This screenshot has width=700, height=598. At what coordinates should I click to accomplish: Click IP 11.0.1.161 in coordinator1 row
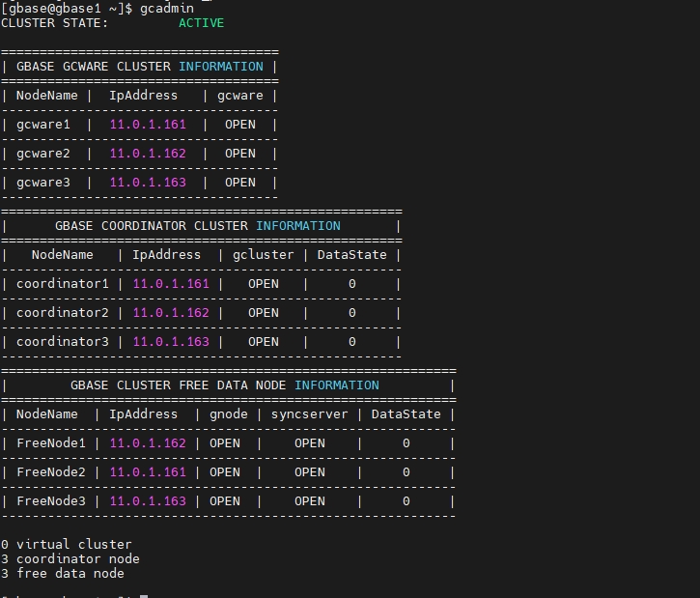(171, 284)
